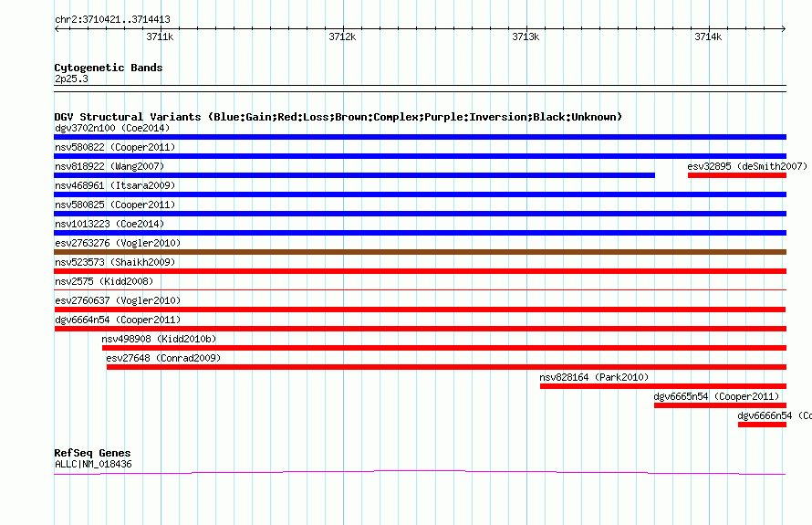Click nsv498908 (Kidd2010b) variant label
The height and width of the screenshot is (525, 812).
(x=159, y=339)
